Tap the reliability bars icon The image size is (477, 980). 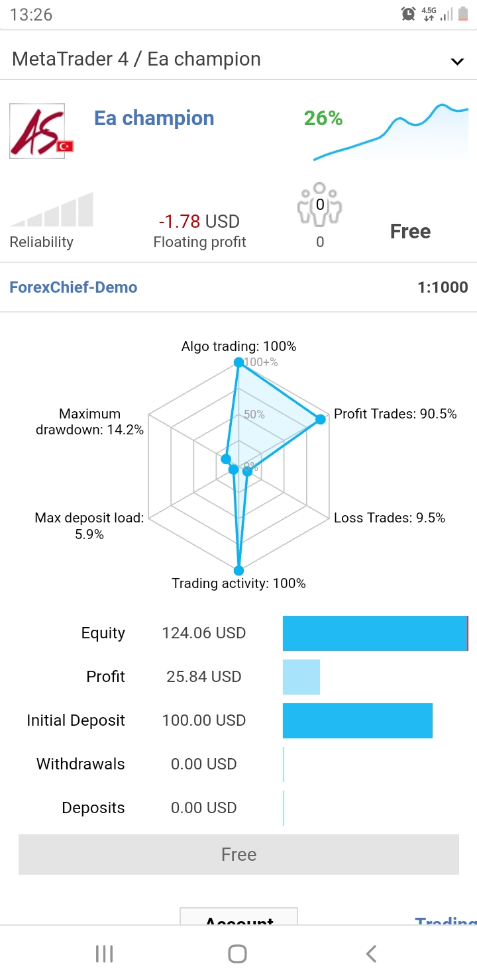(x=52, y=211)
